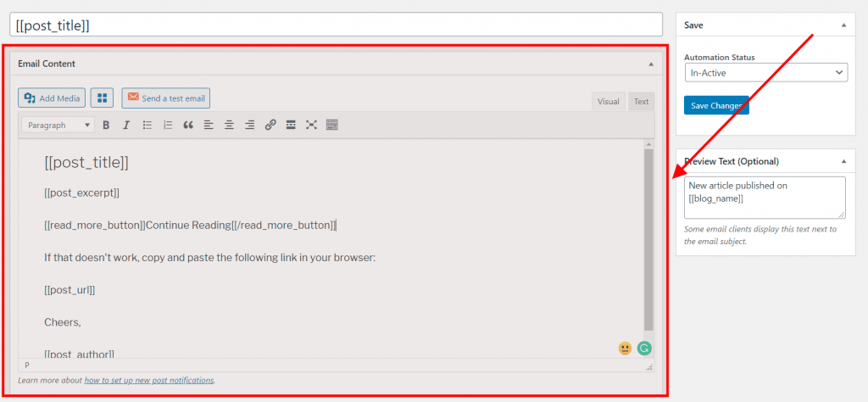Screen dimensions: 868x402
Task: Toggle bold formatting in editor toolbar
Action: [106, 126]
